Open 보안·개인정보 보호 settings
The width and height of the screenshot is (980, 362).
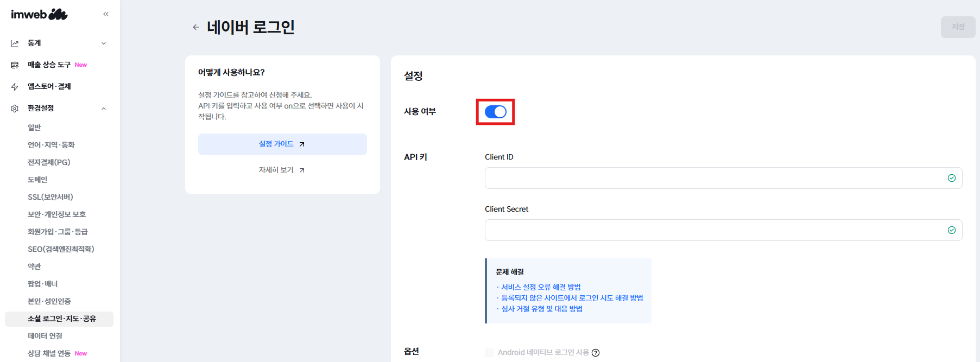click(57, 214)
